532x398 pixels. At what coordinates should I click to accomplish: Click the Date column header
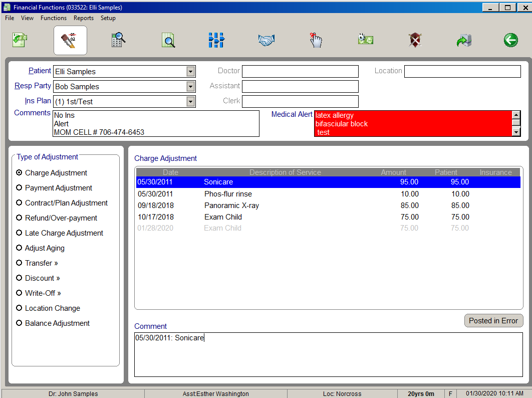[x=170, y=172]
